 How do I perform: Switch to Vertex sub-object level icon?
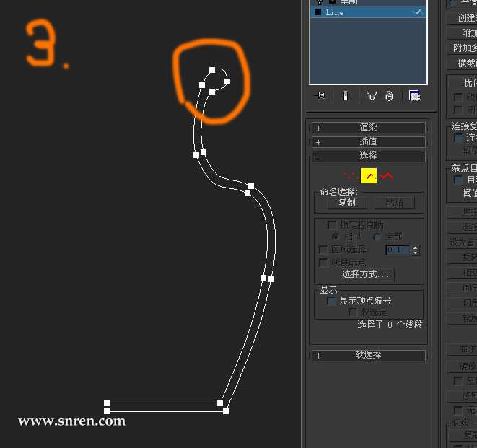click(351, 176)
